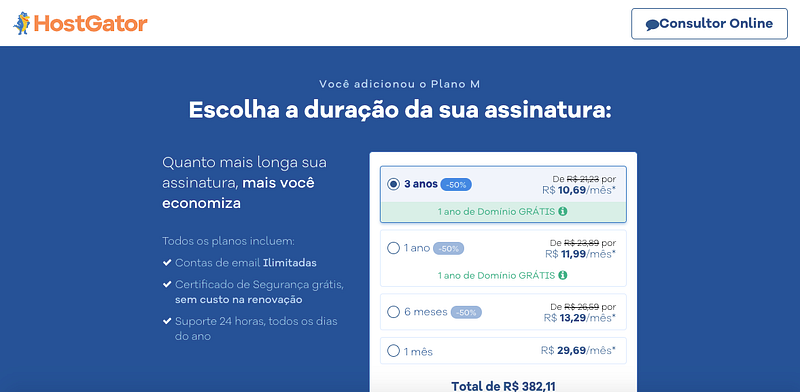Image resolution: width=800 pixels, height=392 pixels.
Task: Click the green 1 ano de Domínio GRÁTIS banner
Action: tap(503, 211)
